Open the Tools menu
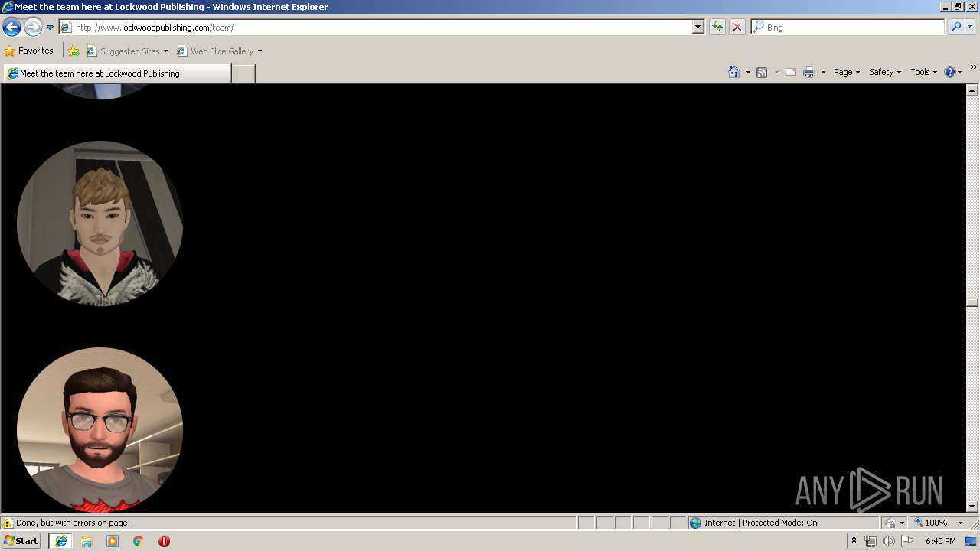The image size is (980, 551). click(x=923, y=72)
